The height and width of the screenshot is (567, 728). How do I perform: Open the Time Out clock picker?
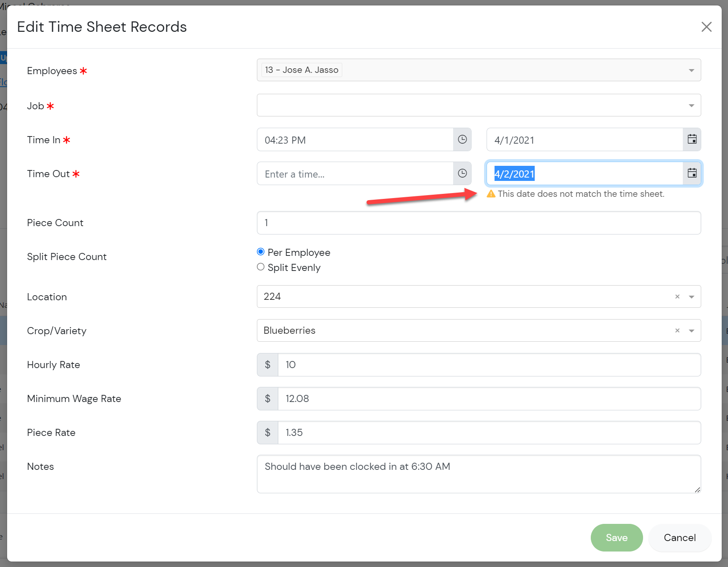tap(462, 173)
